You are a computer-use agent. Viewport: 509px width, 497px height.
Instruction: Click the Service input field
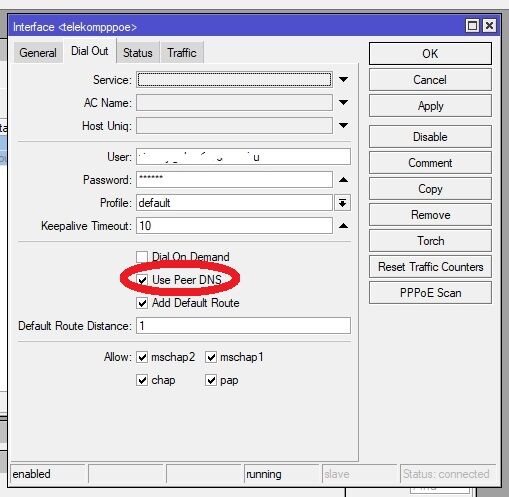(234, 80)
